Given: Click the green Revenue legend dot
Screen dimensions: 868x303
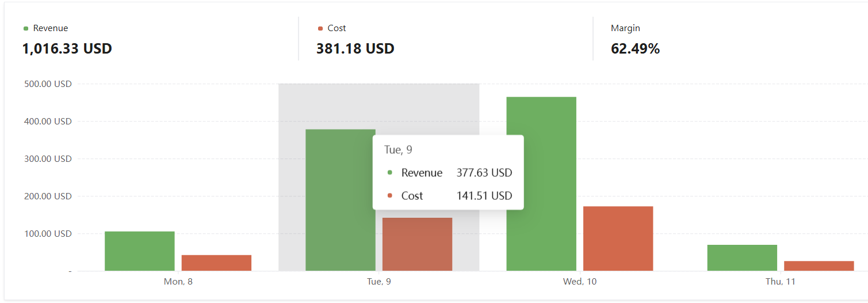Looking at the screenshot, I should click(26, 28).
